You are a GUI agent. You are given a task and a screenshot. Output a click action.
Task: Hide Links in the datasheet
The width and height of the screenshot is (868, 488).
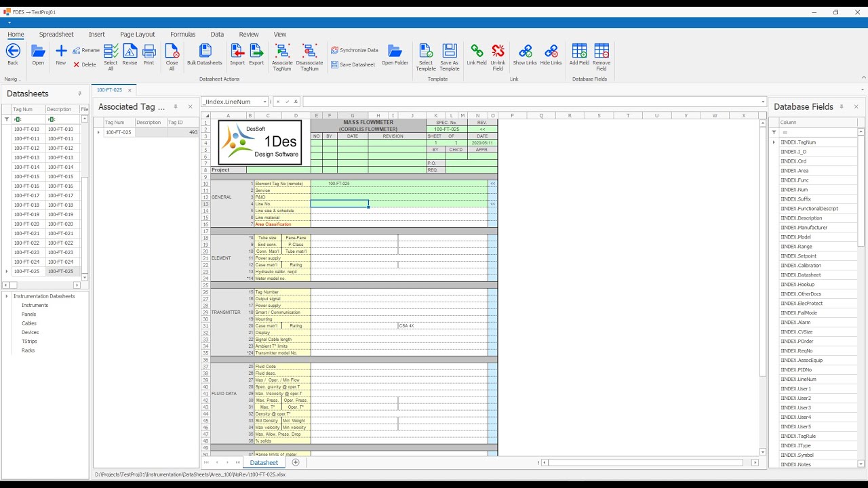point(551,54)
